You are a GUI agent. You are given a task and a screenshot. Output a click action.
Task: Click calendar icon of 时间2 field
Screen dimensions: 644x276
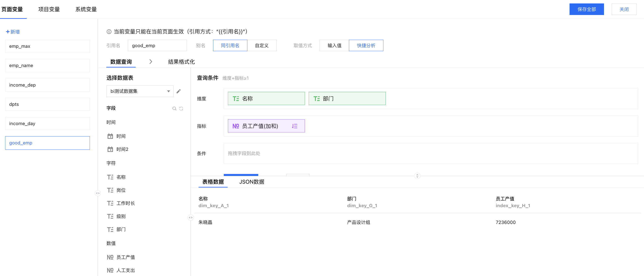pos(110,149)
